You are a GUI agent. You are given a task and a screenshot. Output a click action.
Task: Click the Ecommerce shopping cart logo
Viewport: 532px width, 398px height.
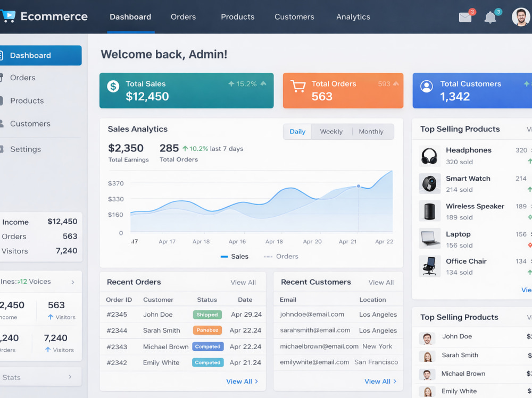(x=8, y=16)
